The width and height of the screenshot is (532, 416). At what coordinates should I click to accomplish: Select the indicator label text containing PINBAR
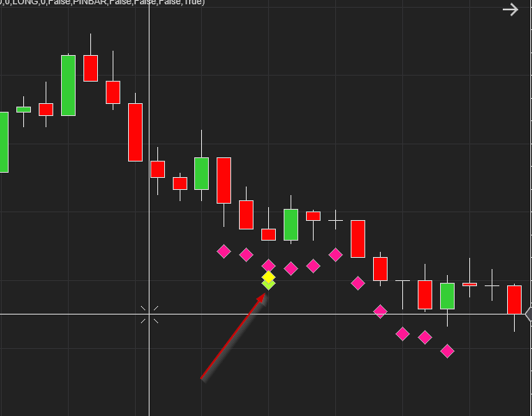pos(101,3)
